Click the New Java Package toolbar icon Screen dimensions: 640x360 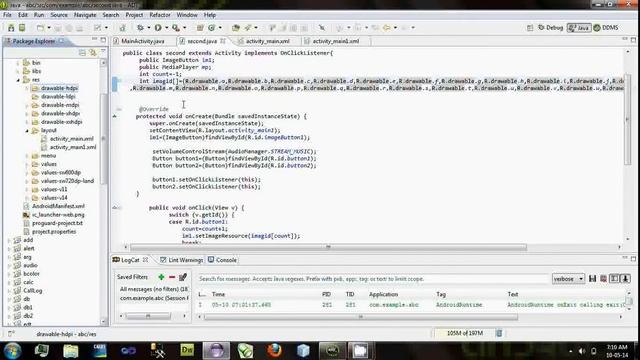click(200, 28)
